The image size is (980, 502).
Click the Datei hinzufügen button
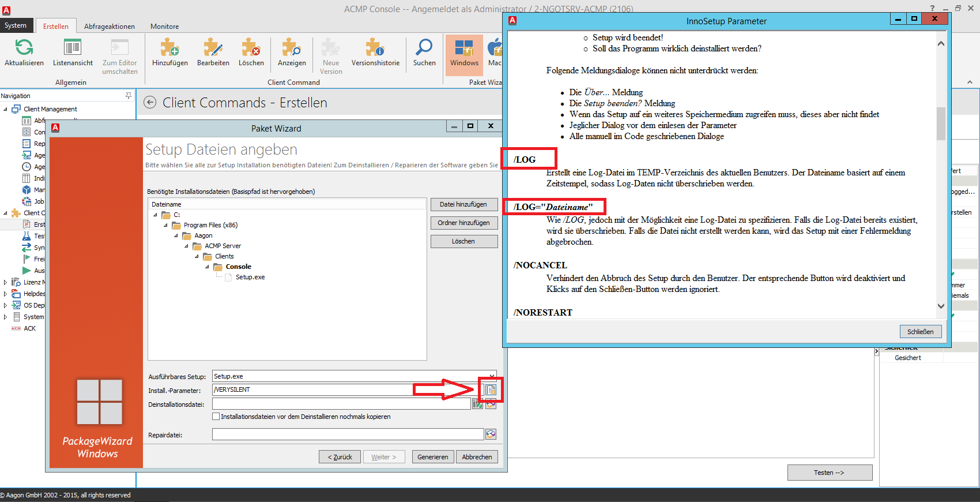463,204
